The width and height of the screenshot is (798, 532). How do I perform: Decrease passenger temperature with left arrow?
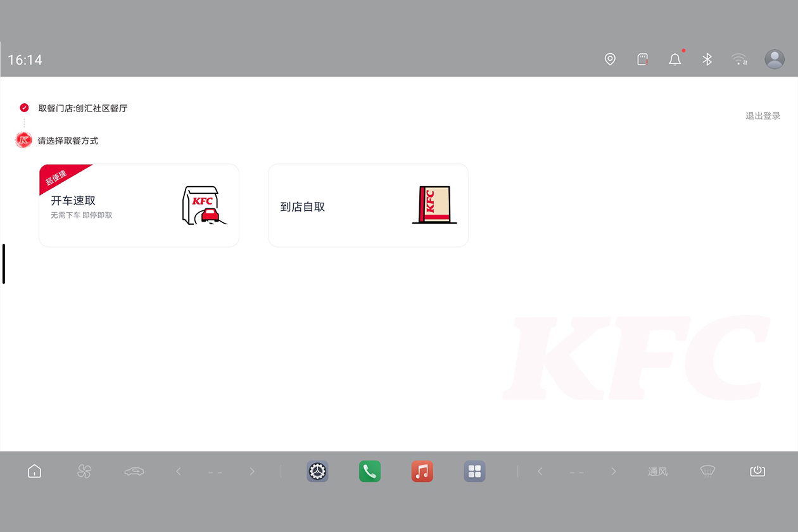coord(540,471)
